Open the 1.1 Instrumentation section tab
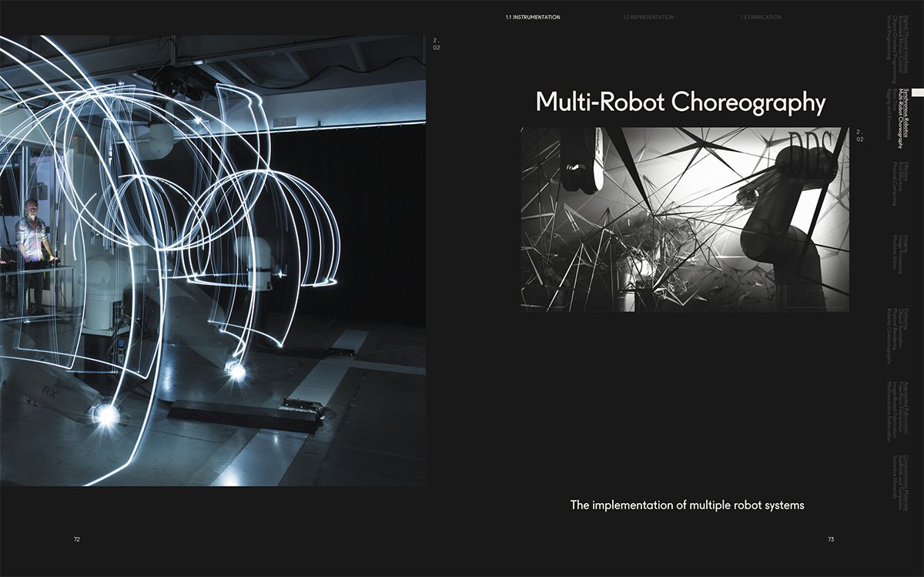 (x=533, y=17)
